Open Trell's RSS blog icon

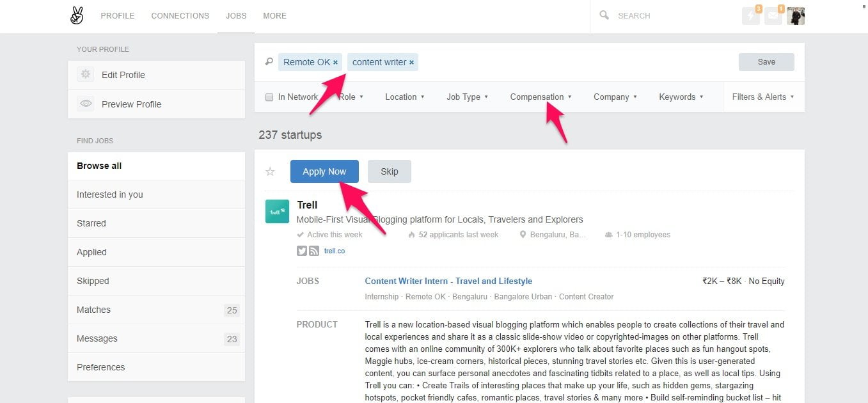point(314,251)
